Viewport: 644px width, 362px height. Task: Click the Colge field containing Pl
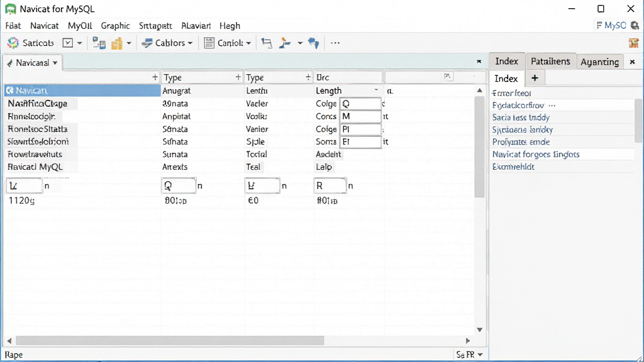(360, 129)
